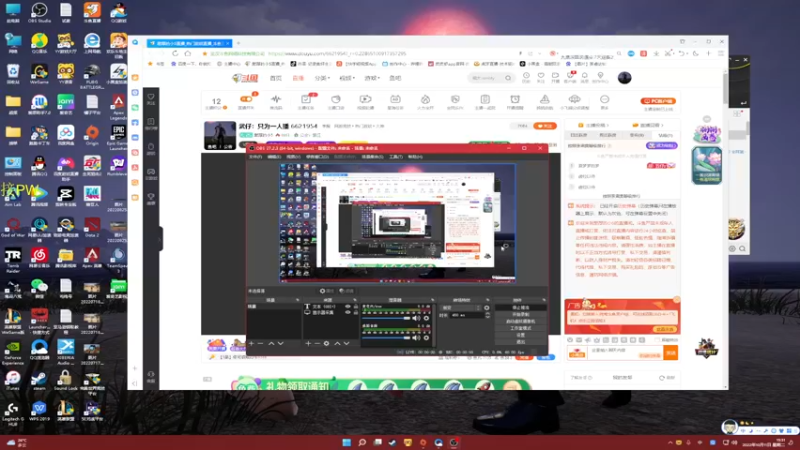Hide the 显示器采集 source
The image size is (800, 450).
(x=348, y=312)
